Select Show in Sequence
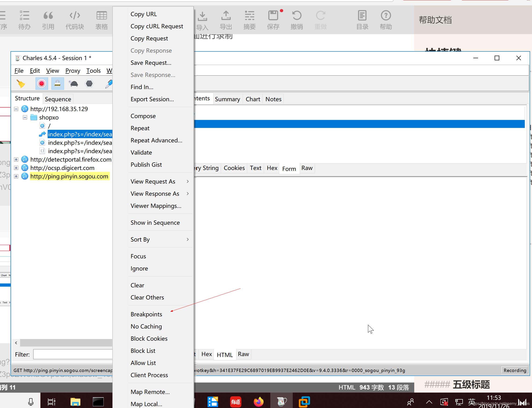532x408 pixels. coord(155,223)
